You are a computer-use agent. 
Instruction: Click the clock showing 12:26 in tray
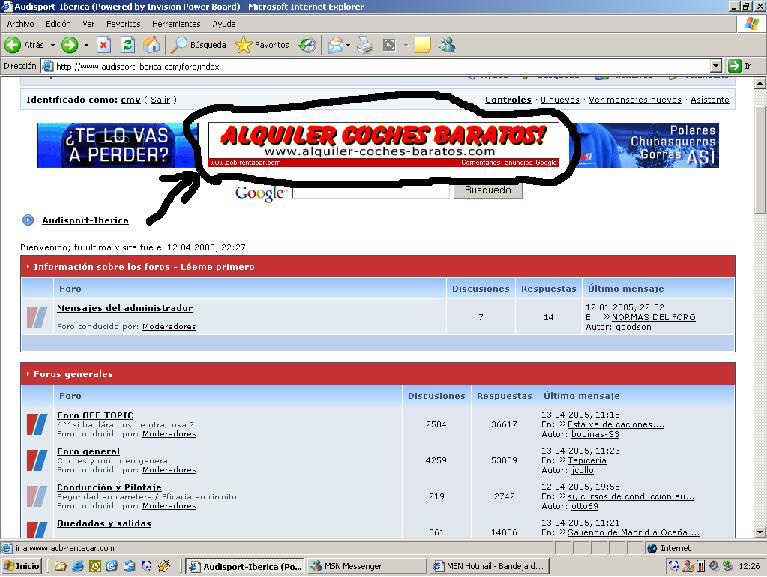coord(748,566)
